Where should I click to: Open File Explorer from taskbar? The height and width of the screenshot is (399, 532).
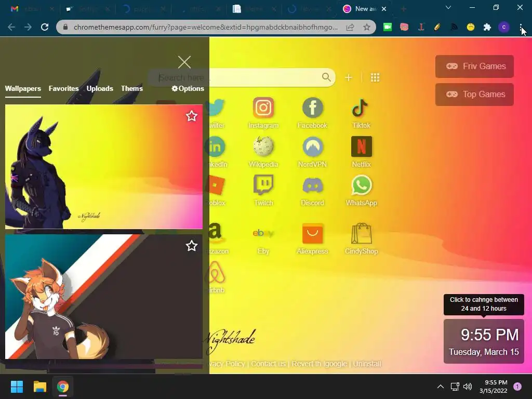39,387
